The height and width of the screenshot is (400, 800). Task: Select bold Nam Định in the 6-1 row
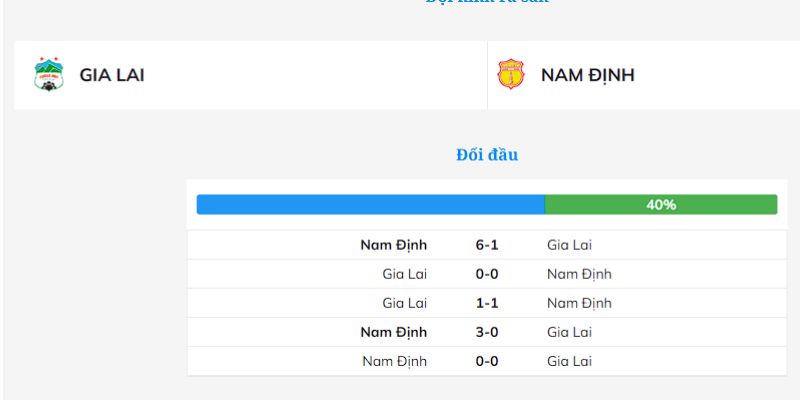[394, 245]
